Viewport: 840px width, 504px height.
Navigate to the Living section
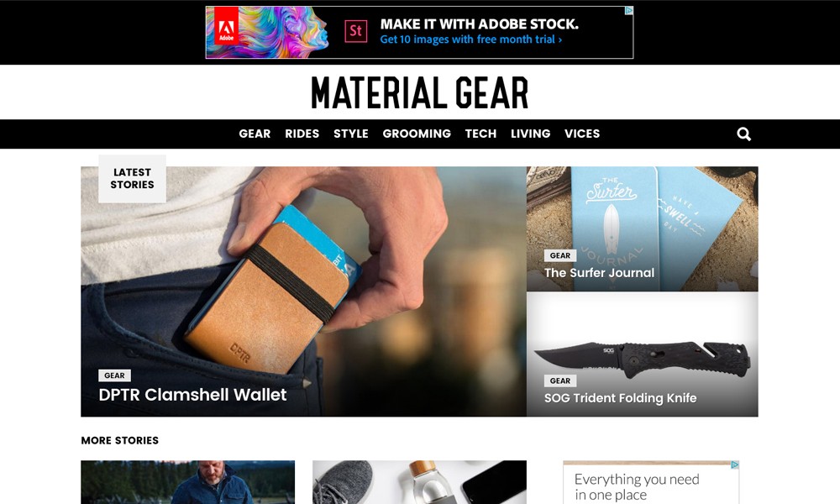[530, 134]
